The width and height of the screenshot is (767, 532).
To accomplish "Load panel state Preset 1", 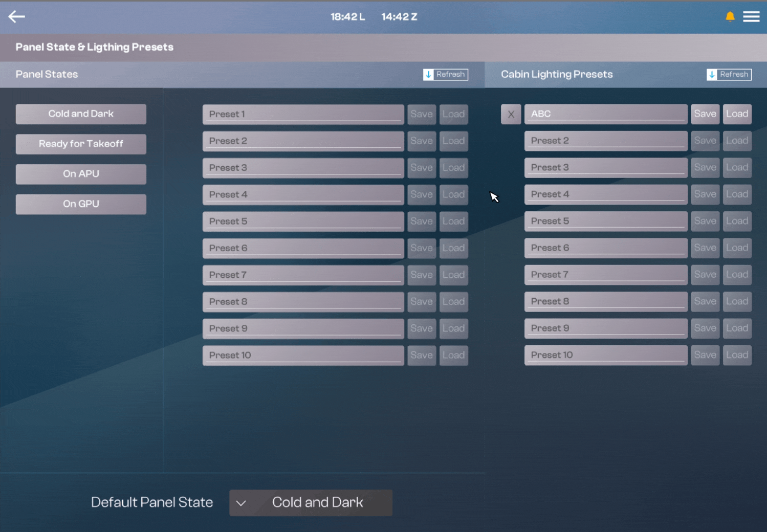I will point(454,115).
